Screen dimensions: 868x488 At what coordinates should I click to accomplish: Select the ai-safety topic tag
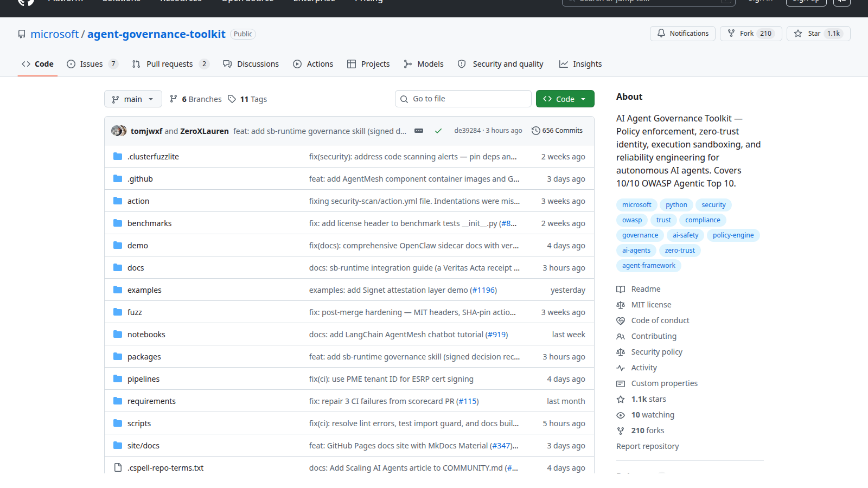[x=686, y=235]
